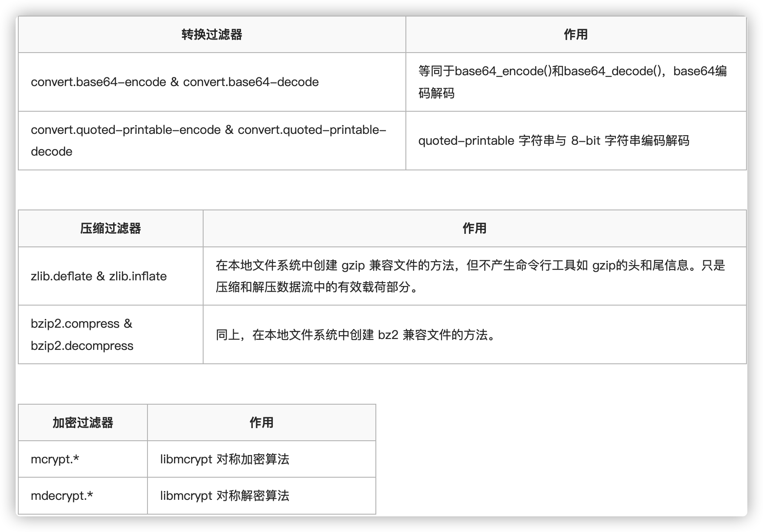Select the zlib.deflate & zlib.inflate cell

click(x=110, y=276)
